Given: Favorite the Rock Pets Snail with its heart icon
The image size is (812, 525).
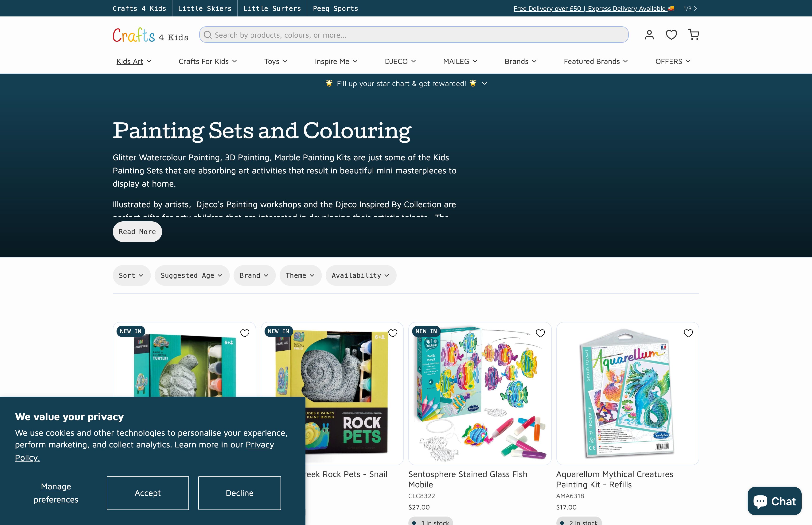Looking at the screenshot, I should click(393, 333).
